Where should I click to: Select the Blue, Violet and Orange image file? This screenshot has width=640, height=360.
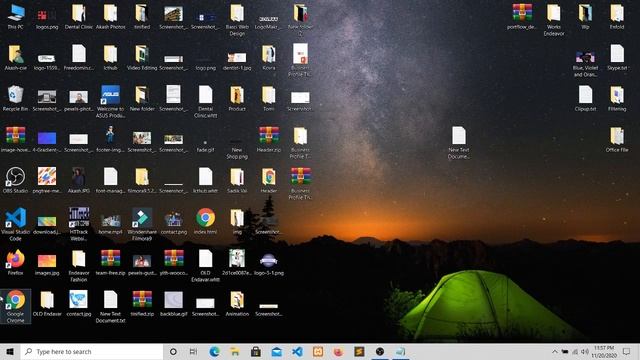[x=585, y=64]
